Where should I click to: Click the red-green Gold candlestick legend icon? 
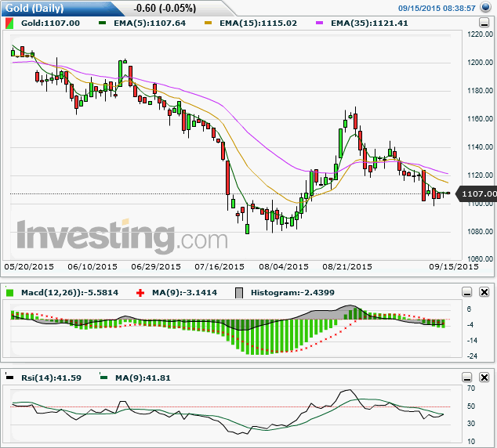[x=9, y=23]
